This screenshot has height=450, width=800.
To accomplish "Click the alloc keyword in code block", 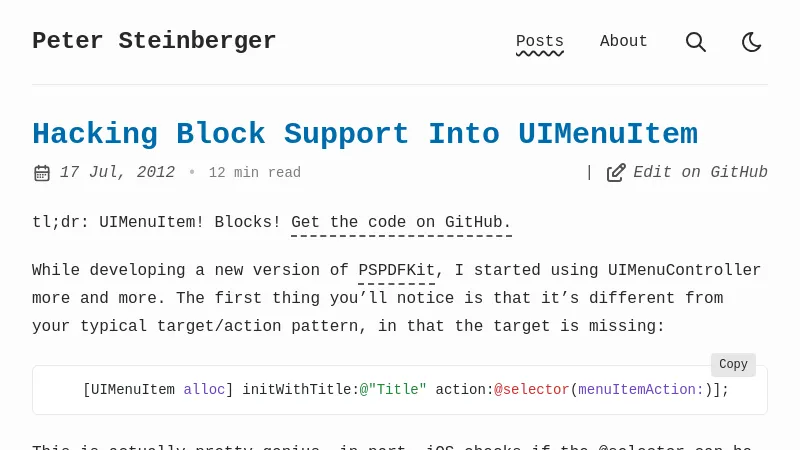I will coord(204,390).
